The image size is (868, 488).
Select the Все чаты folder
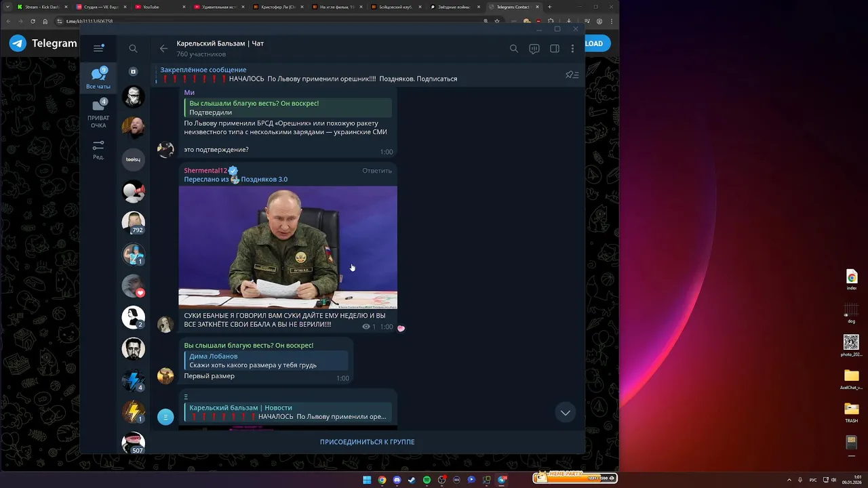[98, 79]
